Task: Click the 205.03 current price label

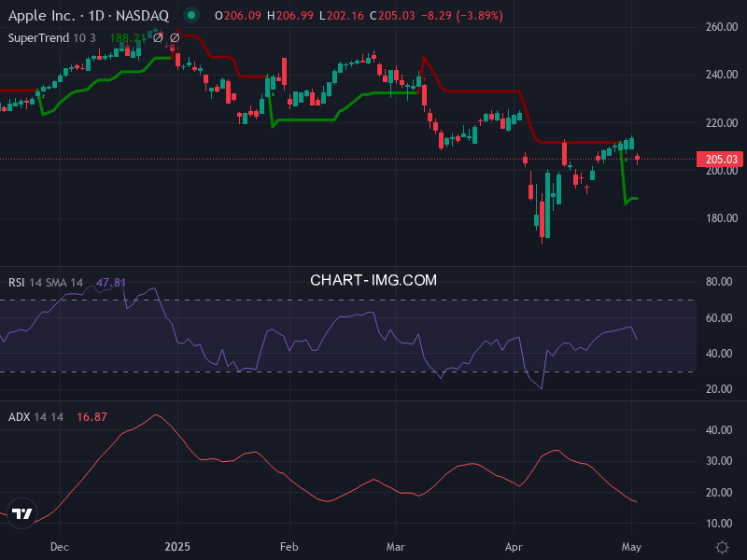Action: 720,159
